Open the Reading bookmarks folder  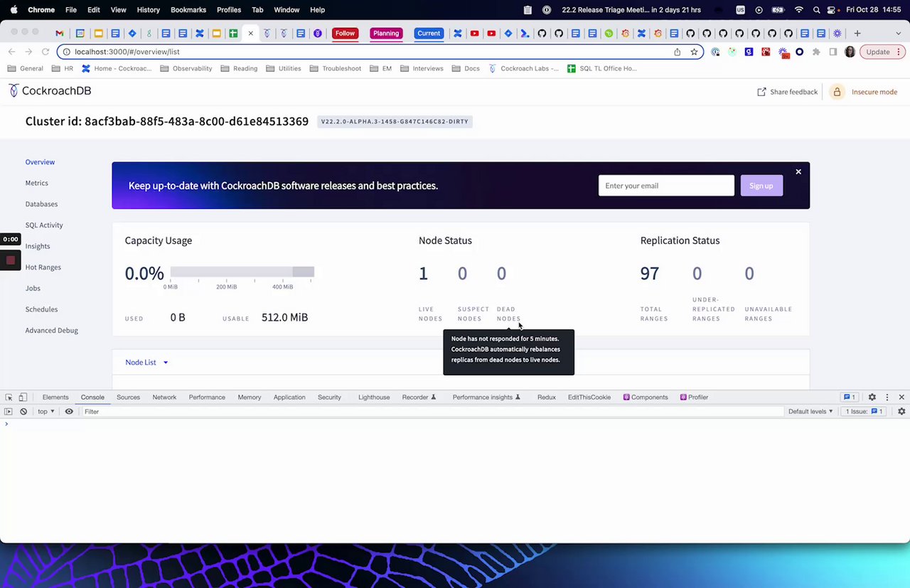tap(240, 69)
